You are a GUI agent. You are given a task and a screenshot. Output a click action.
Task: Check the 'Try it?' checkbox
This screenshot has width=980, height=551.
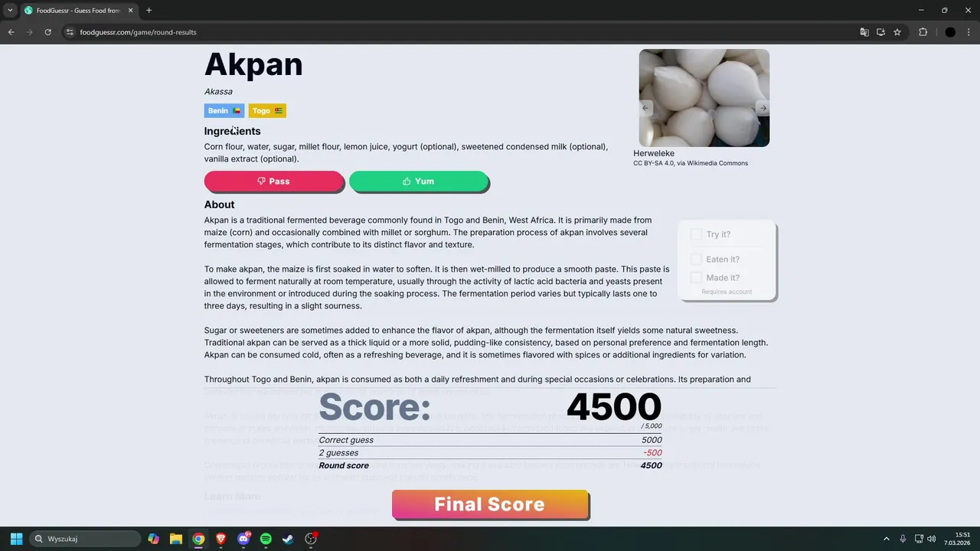(696, 234)
